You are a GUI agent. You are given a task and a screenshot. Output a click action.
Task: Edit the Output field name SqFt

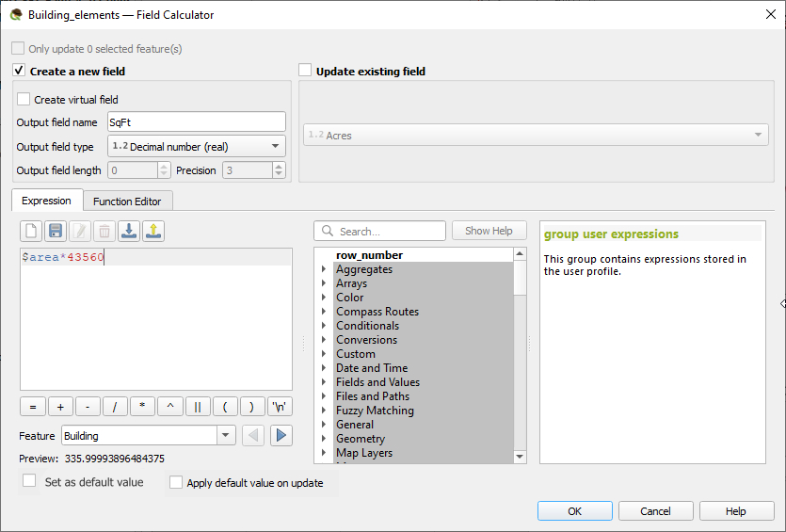[197, 121]
